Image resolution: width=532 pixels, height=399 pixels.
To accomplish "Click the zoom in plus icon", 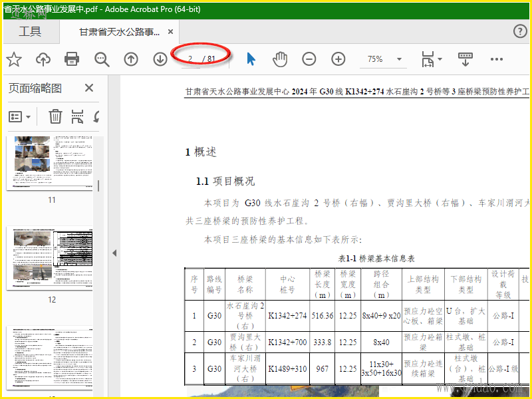I will click(x=338, y=59).
